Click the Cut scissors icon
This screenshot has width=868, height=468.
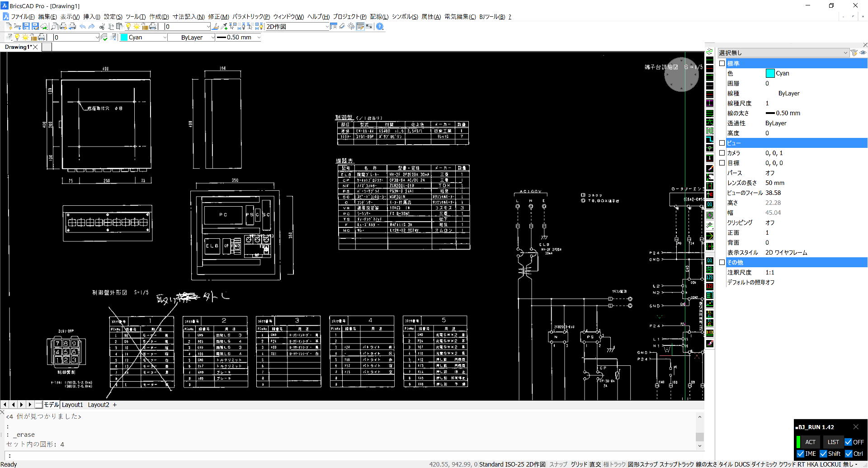tap(102, 27)
